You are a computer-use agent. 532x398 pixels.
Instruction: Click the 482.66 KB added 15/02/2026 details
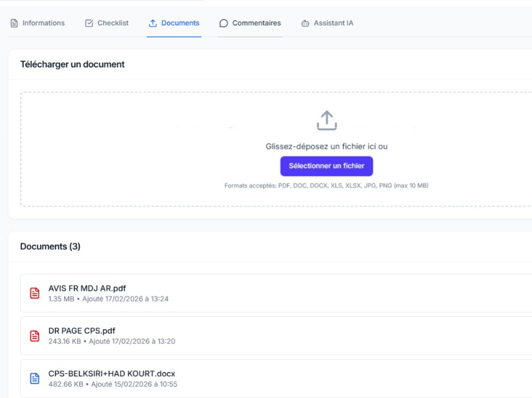pyautogui.click(x=113, y=384)
